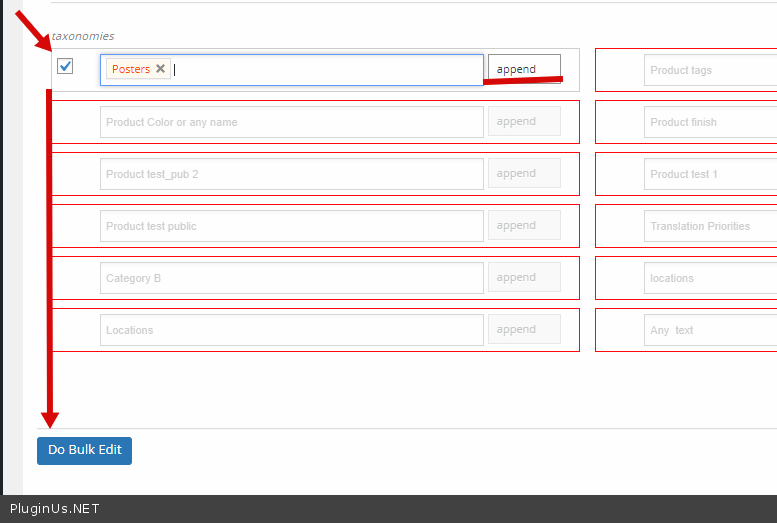Click the Any text input field
777x523 pixels.
pyautogui.click(x=710, y=330)
